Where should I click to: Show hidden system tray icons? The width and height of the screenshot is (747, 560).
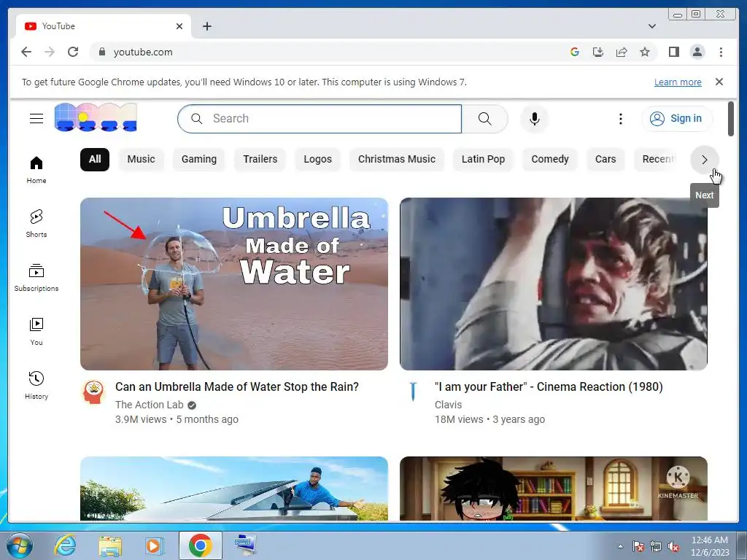pos(620,546)
